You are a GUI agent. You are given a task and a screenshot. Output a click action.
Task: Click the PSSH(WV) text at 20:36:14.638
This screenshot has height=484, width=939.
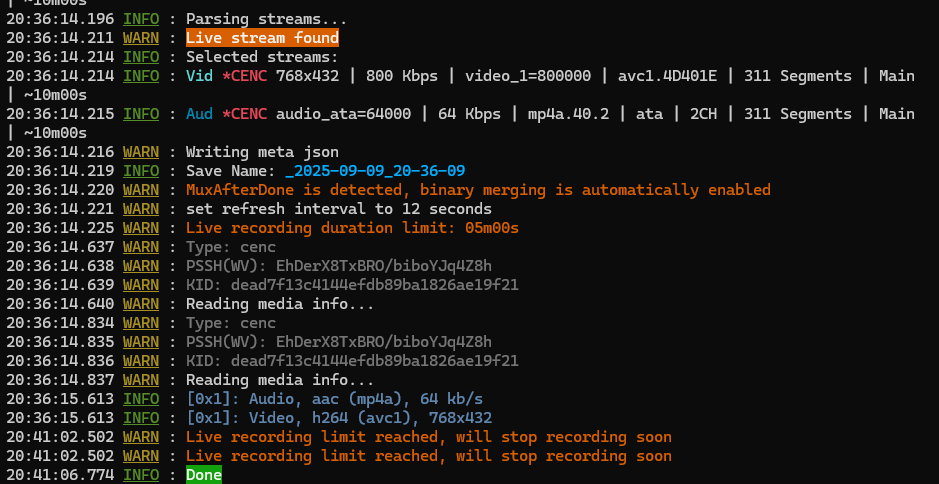338,266
